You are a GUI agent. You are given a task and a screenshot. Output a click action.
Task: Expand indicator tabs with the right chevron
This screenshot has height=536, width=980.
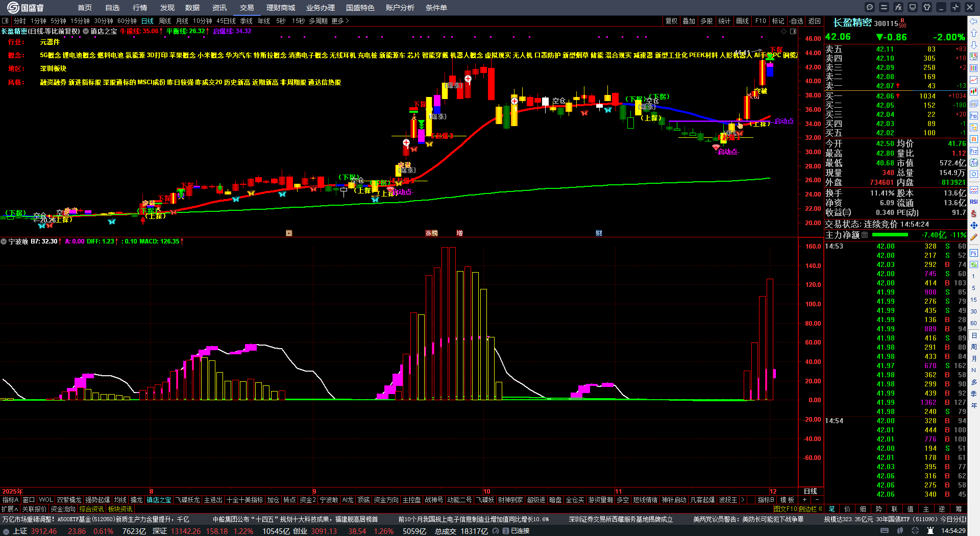click(x=743, y=500)
